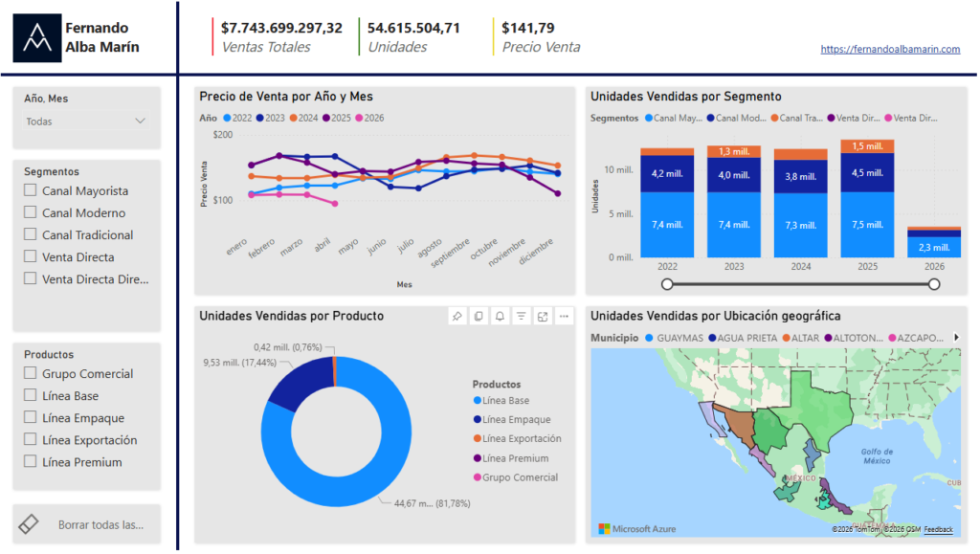The width and height of the screenshot is (980, 554).
Task: Pin the Unidades Vendidas por Producto visual
Action: coord(457,316)
